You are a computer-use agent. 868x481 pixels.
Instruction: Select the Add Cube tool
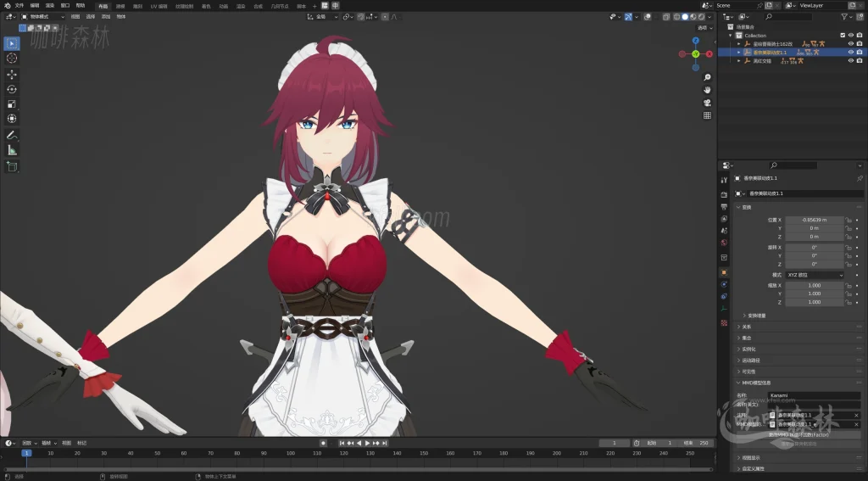click(12, 166)
